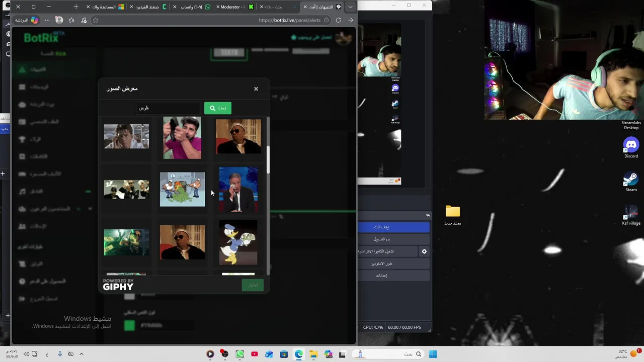
Task: Click the green search button in gallery
Action: 218,108
